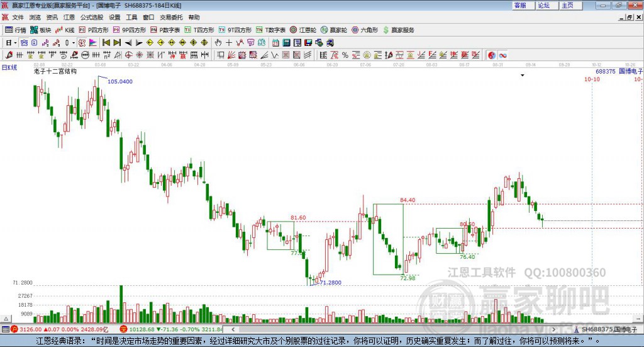Expand the candlestick style dropdown arrow
644x347 pixels.
click(74, 43)
